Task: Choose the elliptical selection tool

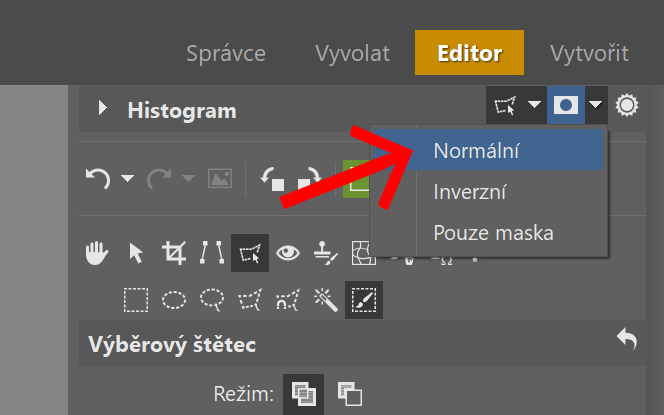Action: click(x=174, y=300)
